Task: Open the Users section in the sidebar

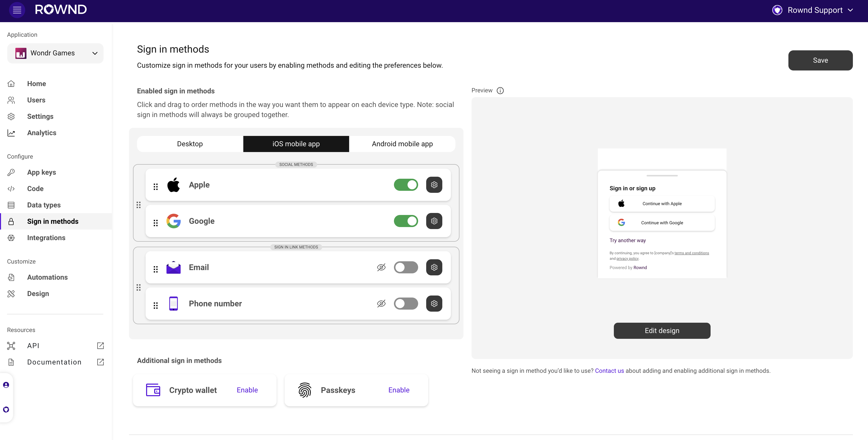Action: pyautogui.click(x=36, y=100)
